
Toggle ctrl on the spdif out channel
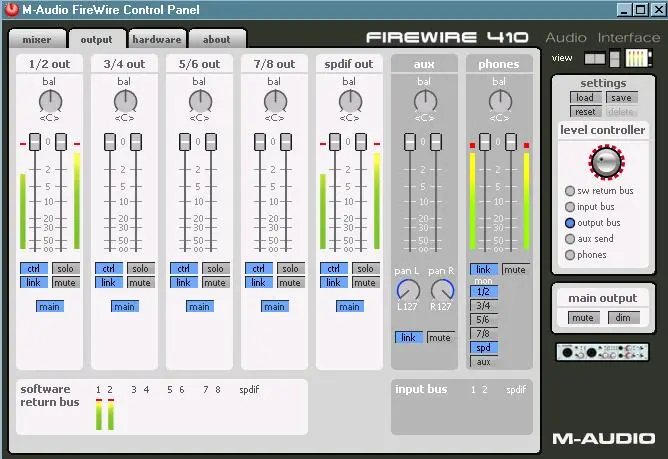pos(334,268)
